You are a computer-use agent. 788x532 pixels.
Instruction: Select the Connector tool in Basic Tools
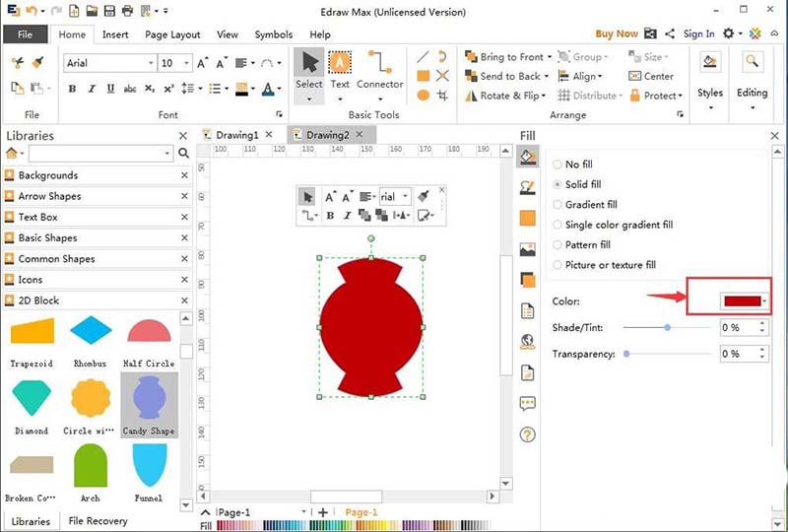(x=380, y=67)
